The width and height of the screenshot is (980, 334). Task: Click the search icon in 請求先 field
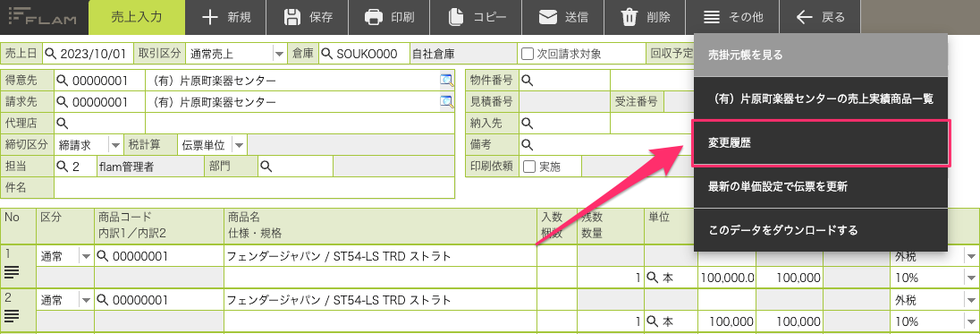(x=62, y=101)
